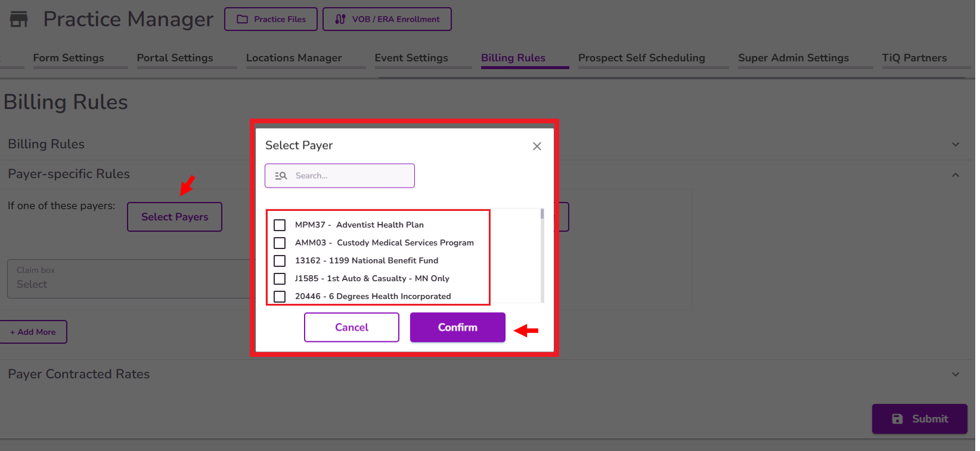Click the Practice Manager storefront icon
Screen dimensions: 980x451
click(x=19, y=19)
